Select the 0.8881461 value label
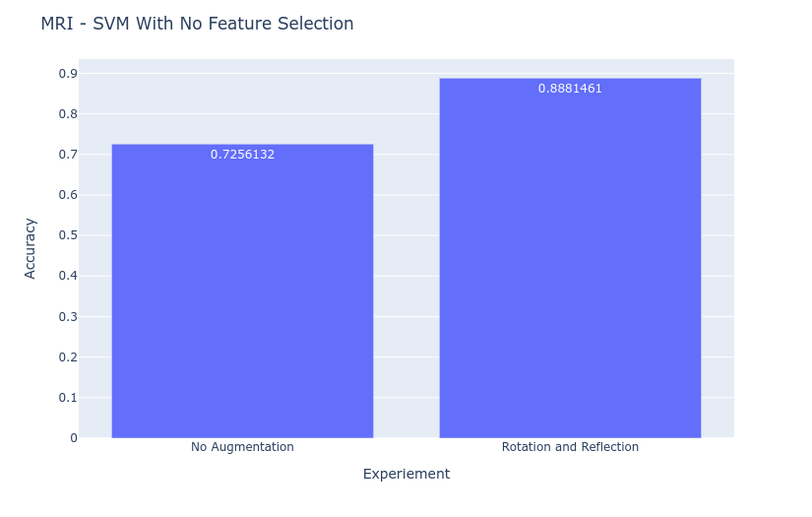Viewport: 812px width, 517px height. coord(570,89)
